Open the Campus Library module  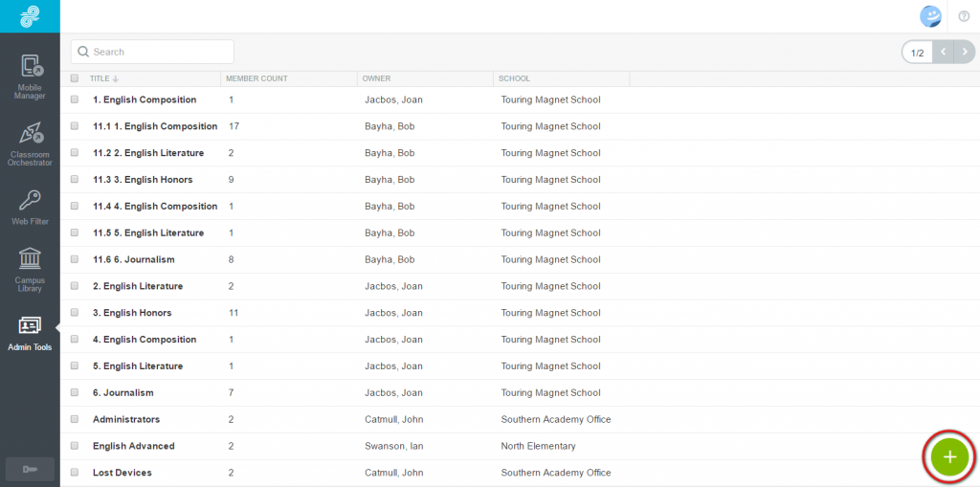coord(30,270)
